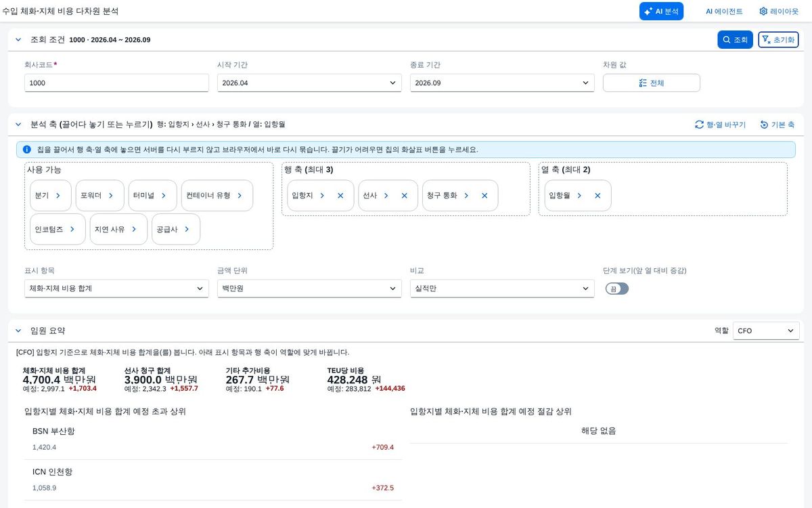Select the BSN 부산항 list row
The width and height of the screenshot is (812, 508).
(x=213, y=439)
